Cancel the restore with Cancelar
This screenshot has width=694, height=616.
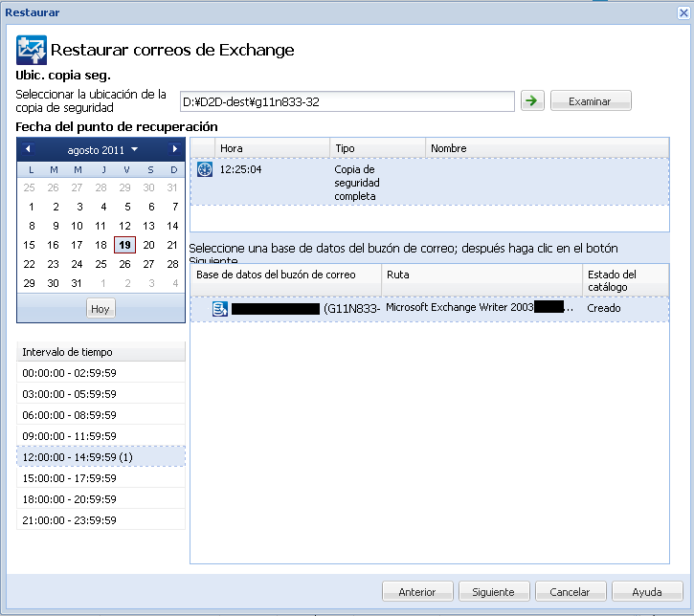point(570,592)
